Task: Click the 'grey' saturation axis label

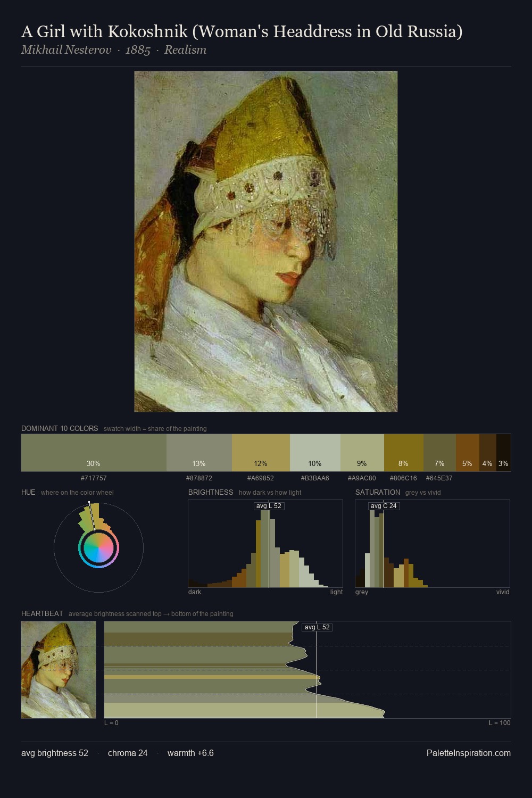Action: click(x=362, y=592)
